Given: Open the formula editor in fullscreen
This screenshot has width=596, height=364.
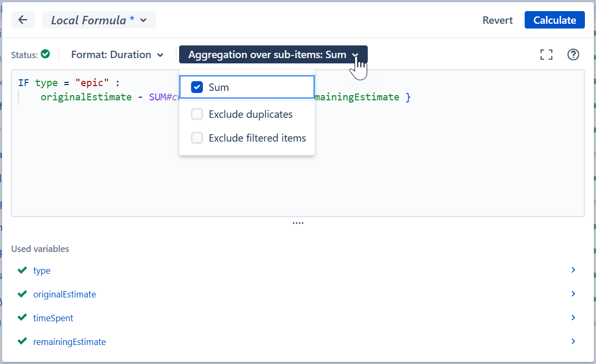Looking at the screenshot, I should coord(546,54).
